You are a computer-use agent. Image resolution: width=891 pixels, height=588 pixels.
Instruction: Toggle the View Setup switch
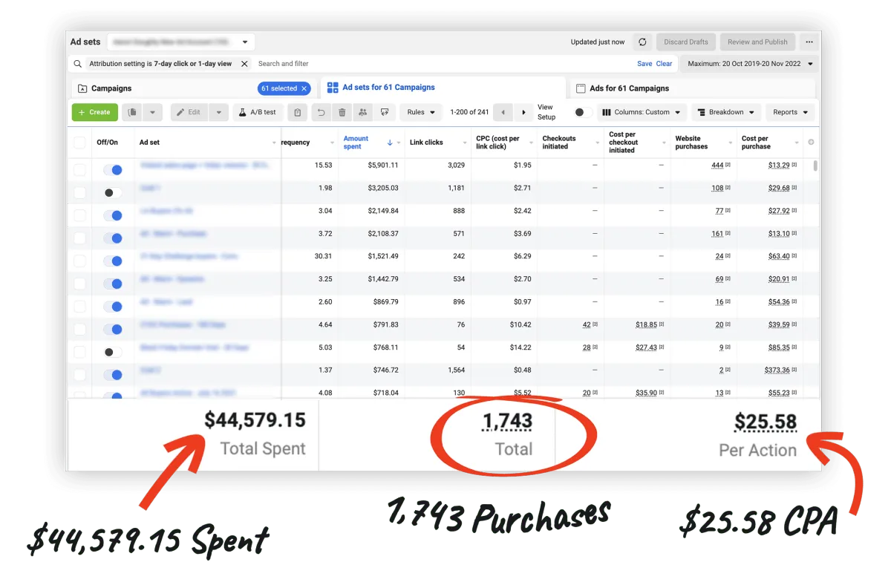[x=584, y=112]
